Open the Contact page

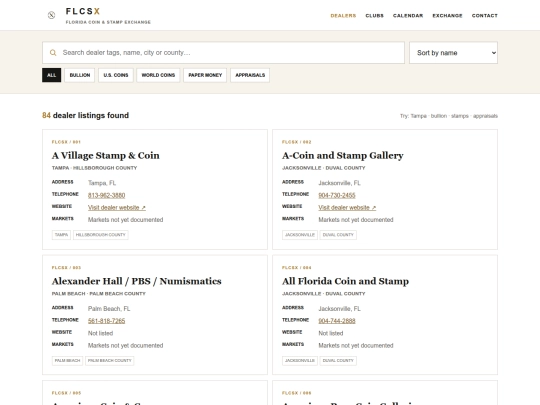point(485,15)
